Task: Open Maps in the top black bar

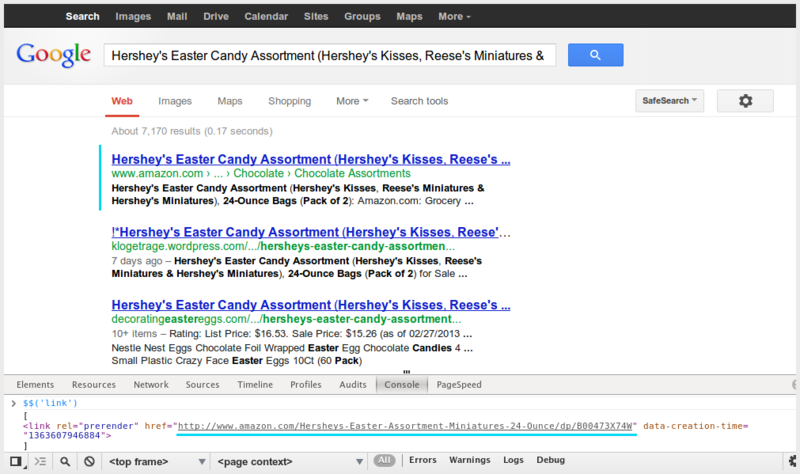Action: pyautogui.click(x=409, y=16)
